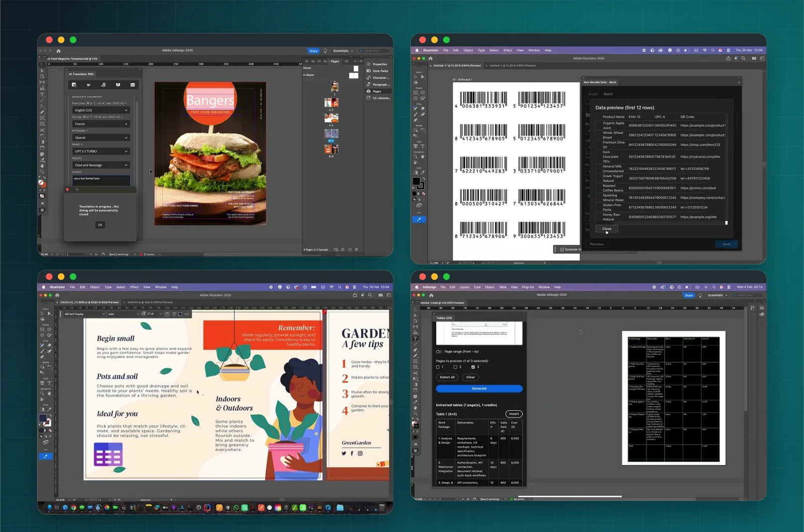Expand the GPT 3.5 TURBO model dropdown
804x532 pixels.
coord(101,151)
